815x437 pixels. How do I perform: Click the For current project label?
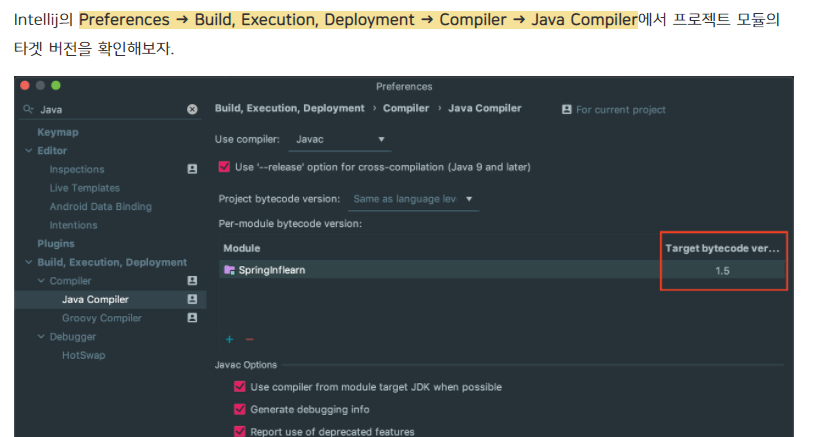[621, 110]
